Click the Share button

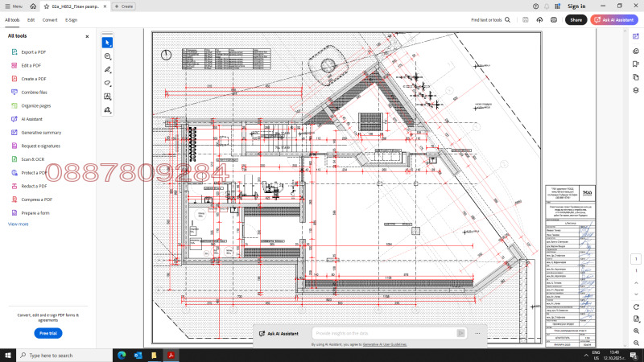point(576,19)
